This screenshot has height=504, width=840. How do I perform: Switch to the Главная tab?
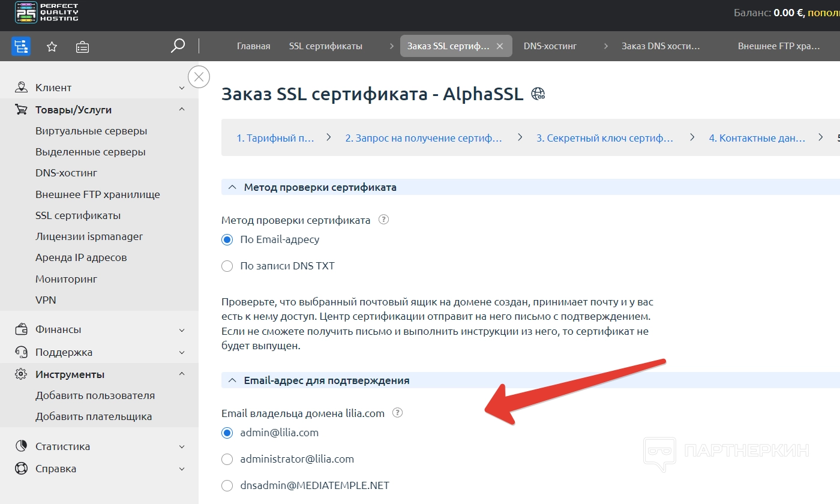coord(253,46)
